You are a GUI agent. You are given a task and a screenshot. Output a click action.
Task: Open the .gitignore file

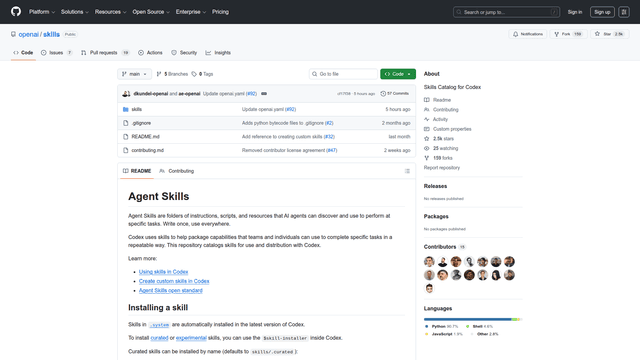[x=141, y=123]
